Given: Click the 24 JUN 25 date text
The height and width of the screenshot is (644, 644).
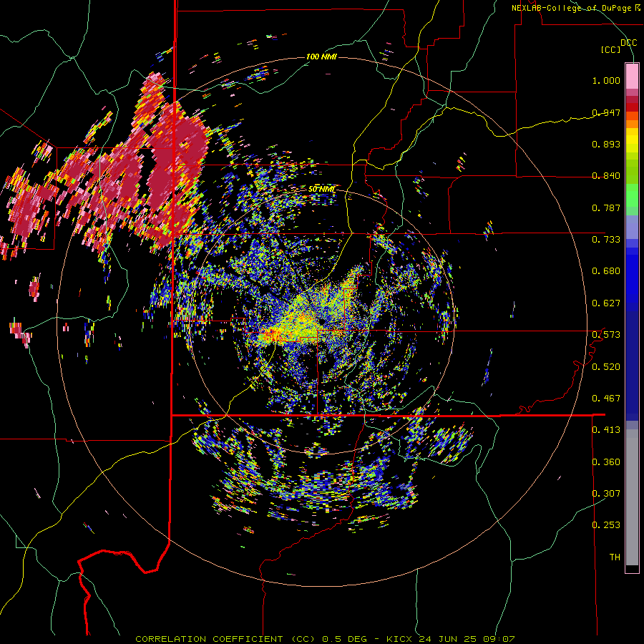Looking at the screenshot, I should tap(447, 639).
